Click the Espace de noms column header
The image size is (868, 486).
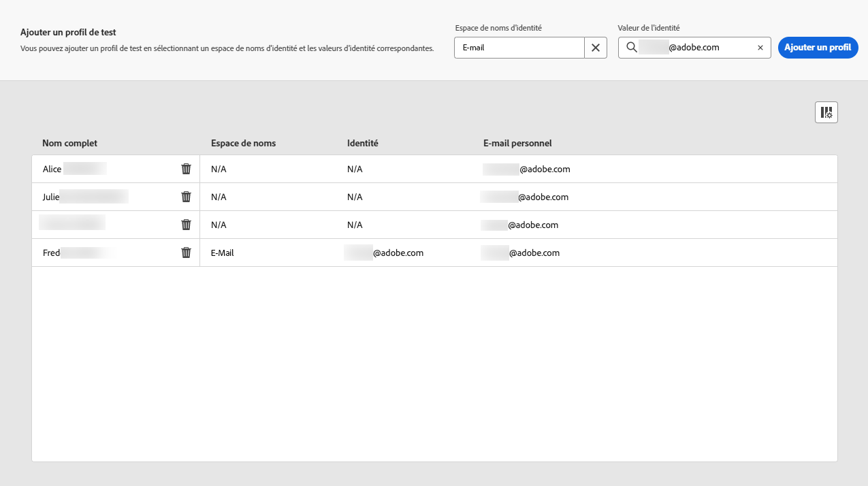click(x=243, y=143)
